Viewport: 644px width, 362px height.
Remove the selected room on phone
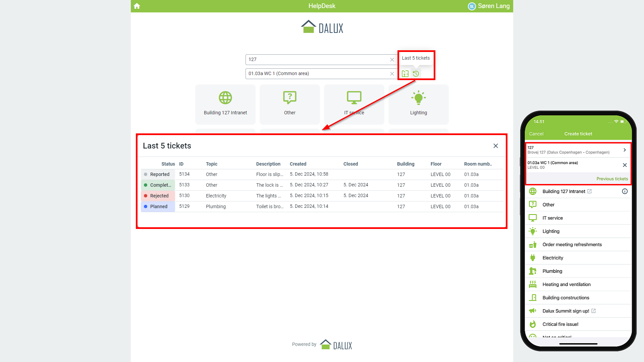pyautogui.click(x=625, y=165)
